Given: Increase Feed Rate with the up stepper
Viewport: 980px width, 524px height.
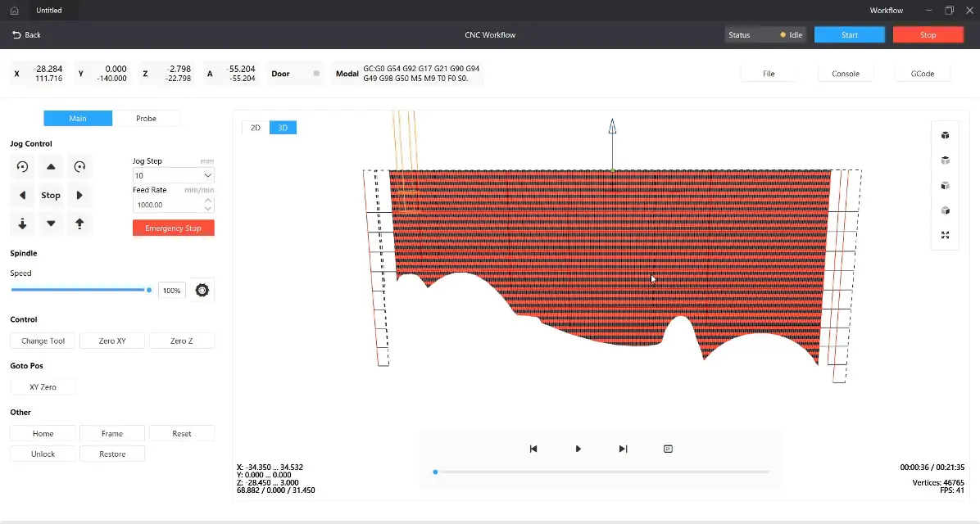Looking at the screenshot, I should [208, 201].
